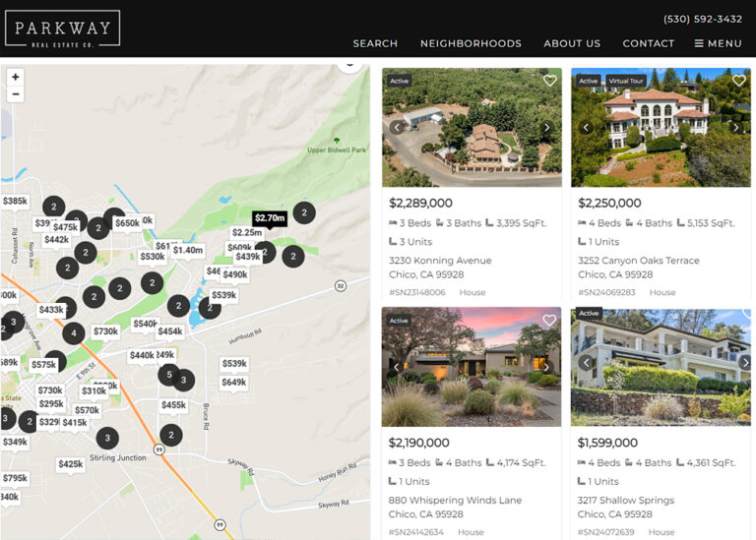This screenshot has width=756, height=540.
Task: Call the phone number (530) 592-3432
Action: coord(702,19)
